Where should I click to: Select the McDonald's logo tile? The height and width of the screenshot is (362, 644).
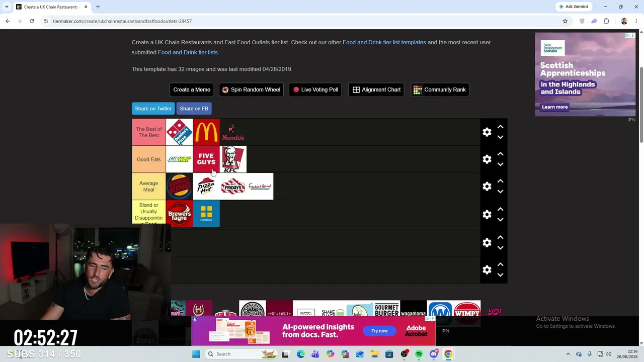tap(206, 132)
